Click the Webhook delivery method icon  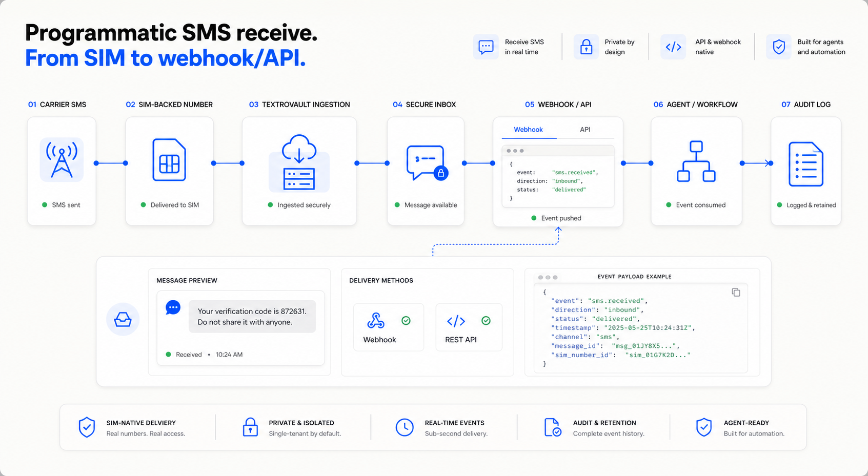coord(376,321)
